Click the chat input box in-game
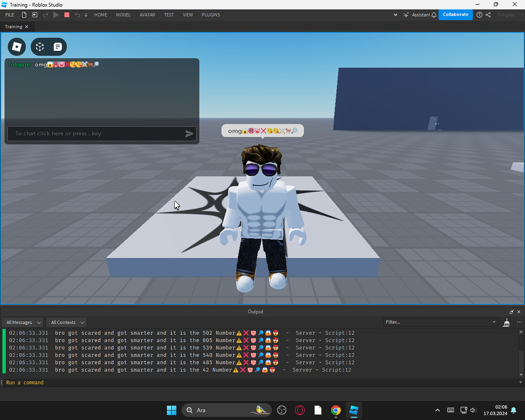This screenshot has width=525, height=420. click(x=97, y=133)
